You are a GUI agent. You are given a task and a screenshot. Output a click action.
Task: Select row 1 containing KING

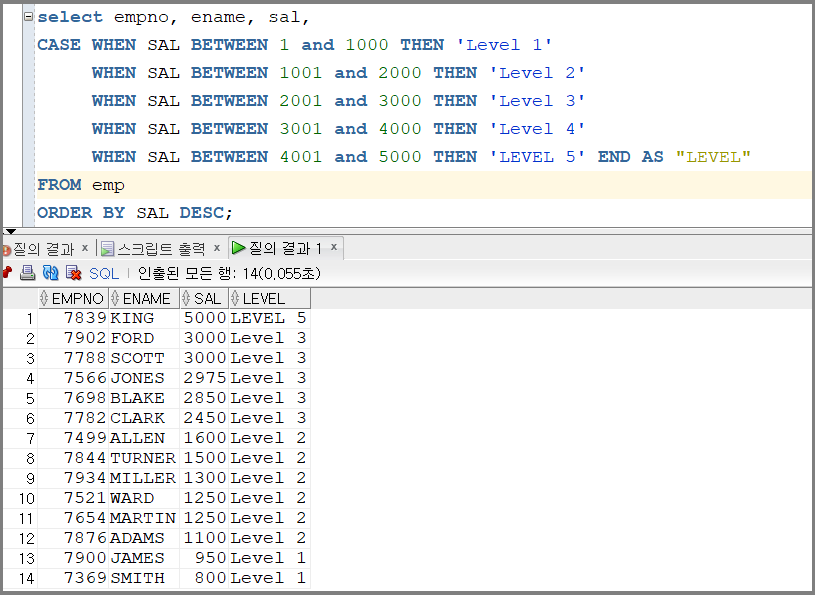[x=28, y=317]
